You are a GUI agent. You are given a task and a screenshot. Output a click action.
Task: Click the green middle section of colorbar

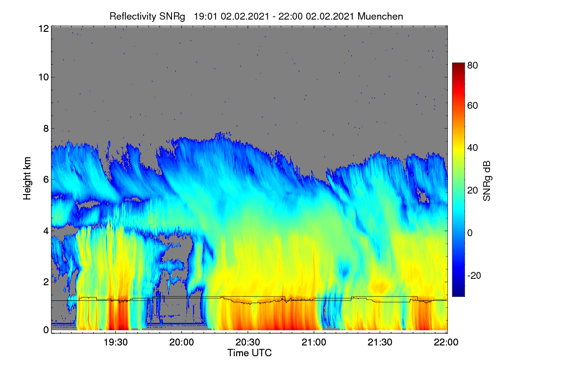458,179
